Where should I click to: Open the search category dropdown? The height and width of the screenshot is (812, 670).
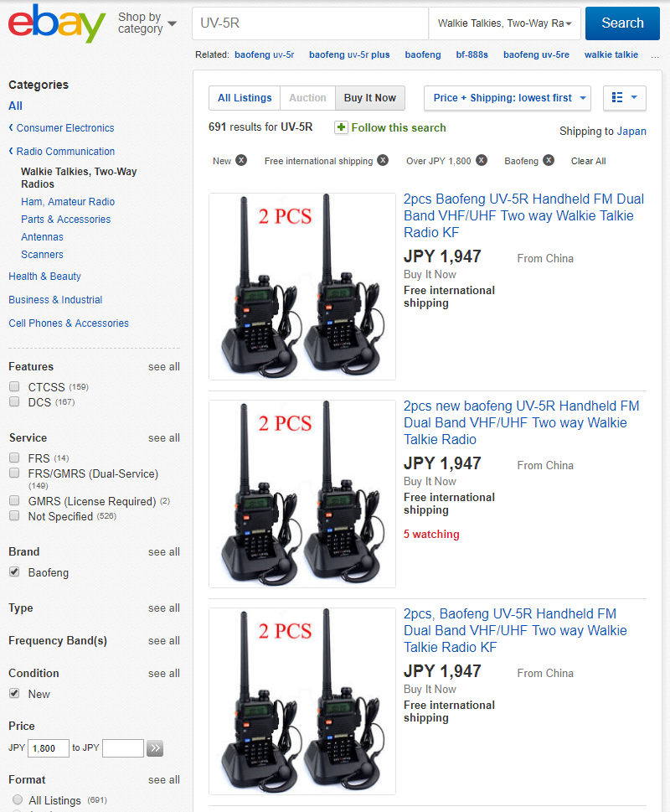tap(504, 23)
